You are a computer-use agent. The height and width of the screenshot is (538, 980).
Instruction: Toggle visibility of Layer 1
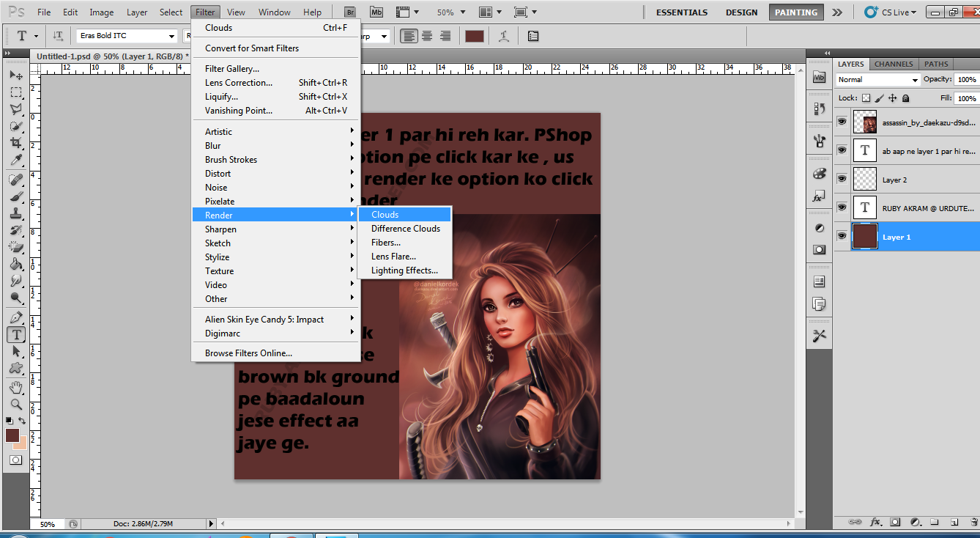[842, 236]
